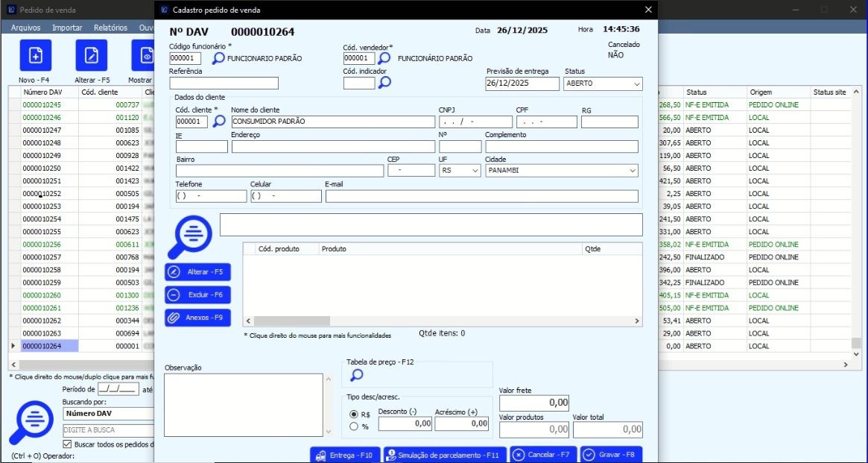Click the Gravar - F8 button

pyautogui.click(x=610, y=455)
